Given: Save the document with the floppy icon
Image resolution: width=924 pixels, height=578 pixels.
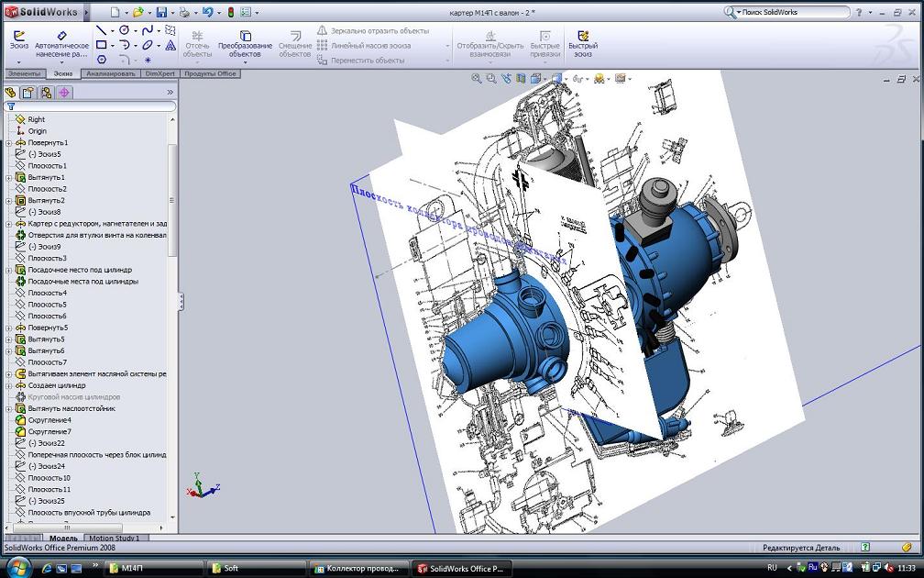Looking at the screenshot, I should [x=161, y=12].
